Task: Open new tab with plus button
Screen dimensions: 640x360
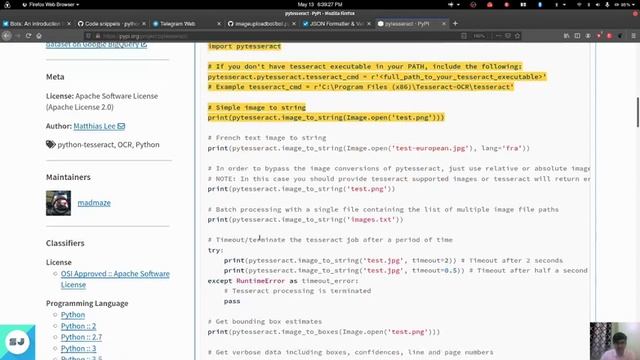Action: 455,24
